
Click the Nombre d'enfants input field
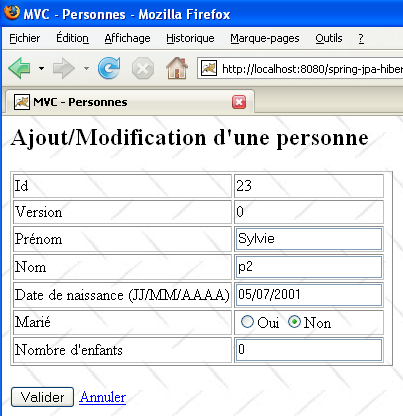coord(309,350)
